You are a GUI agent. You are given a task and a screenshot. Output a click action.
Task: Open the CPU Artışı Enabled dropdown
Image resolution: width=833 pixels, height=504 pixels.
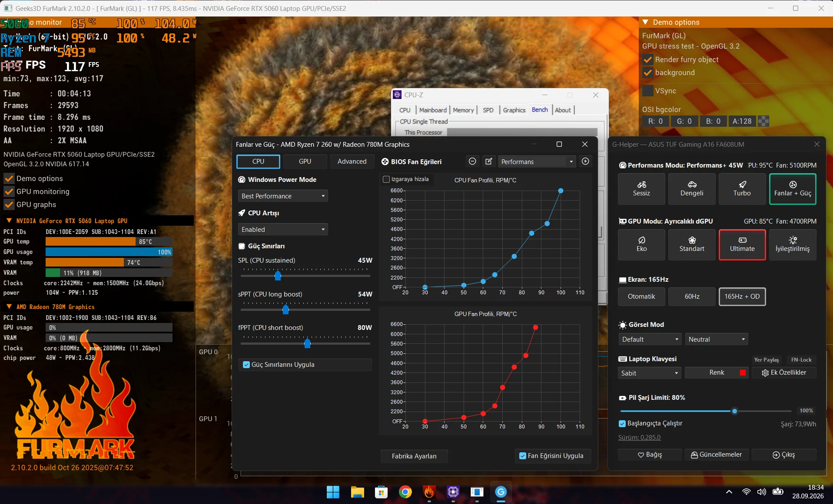click(x=283, y=230)
